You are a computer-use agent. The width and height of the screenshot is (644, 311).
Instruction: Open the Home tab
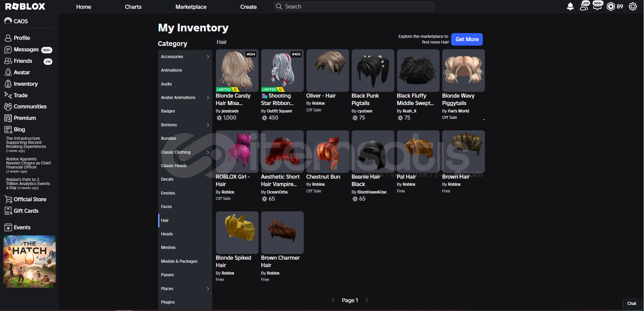(83, 7)
